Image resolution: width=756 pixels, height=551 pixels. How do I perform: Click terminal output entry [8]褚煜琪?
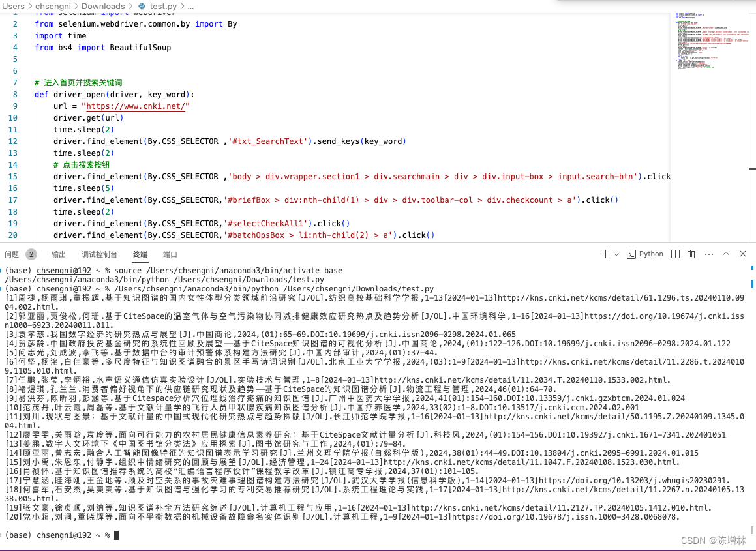(x=280, y=389)
